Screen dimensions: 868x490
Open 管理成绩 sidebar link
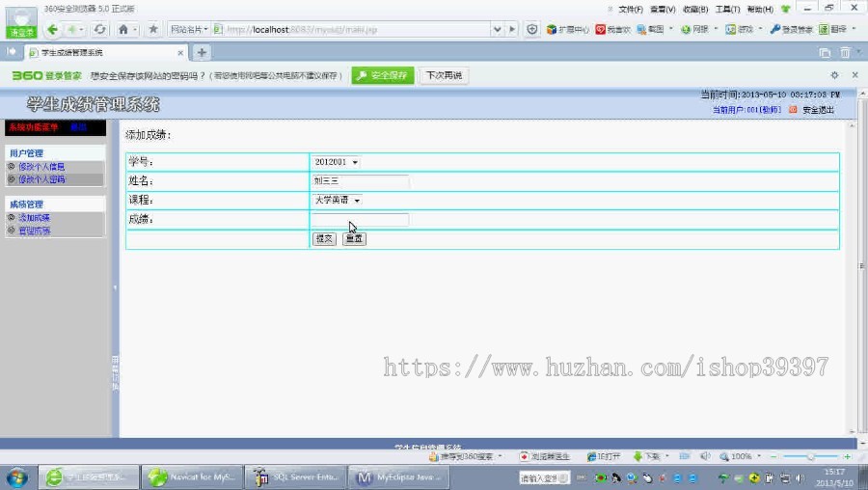35,231
